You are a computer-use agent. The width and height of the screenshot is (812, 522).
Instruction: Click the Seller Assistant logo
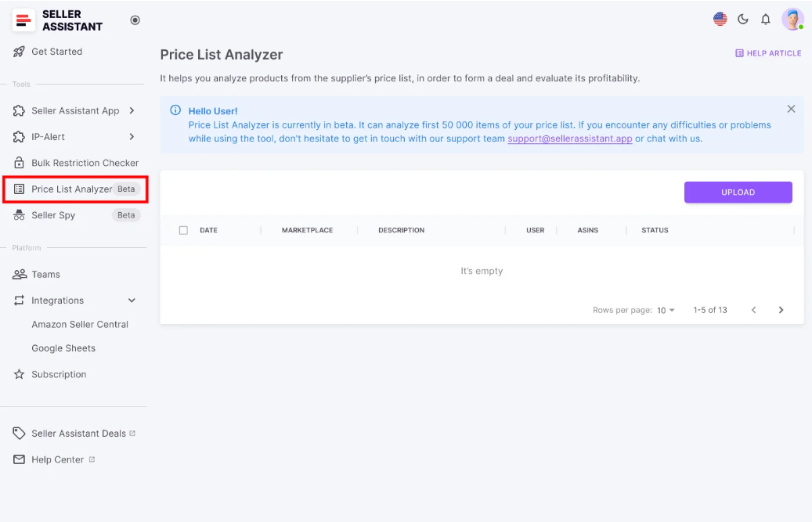58,20
